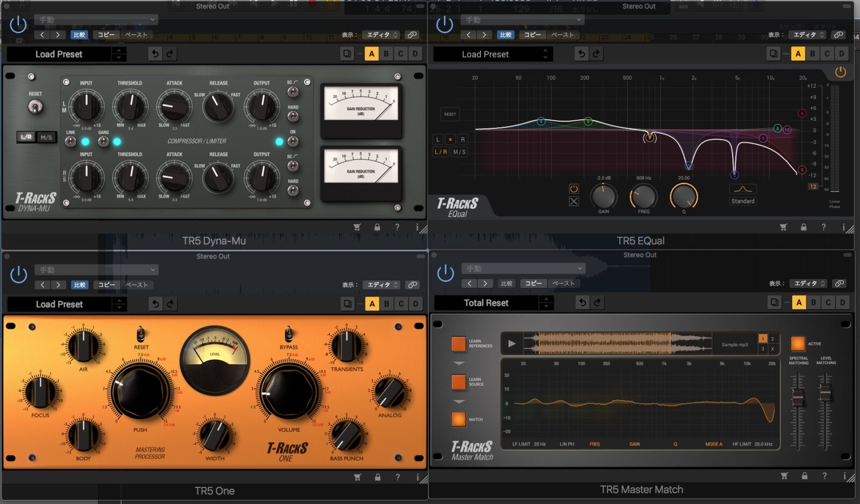Image resolution: width=860 pixels, height=504 pixels.
Task: Open エディタ view dropdown in Dyna-Mu window
Action: point(381,35)
